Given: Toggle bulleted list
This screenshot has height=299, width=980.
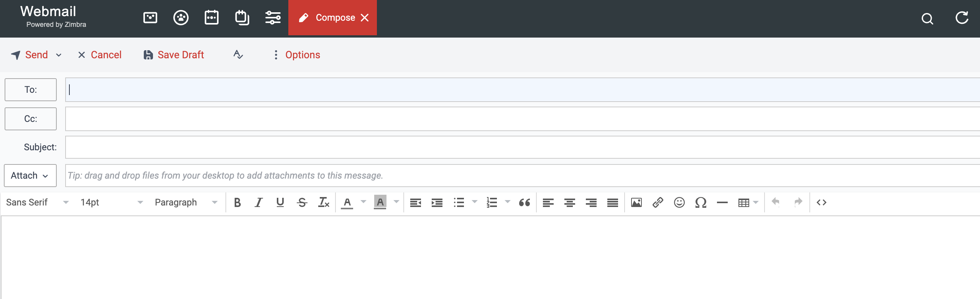Looking at the screenshot, I should pyautogui.click(x=459, y=202).
